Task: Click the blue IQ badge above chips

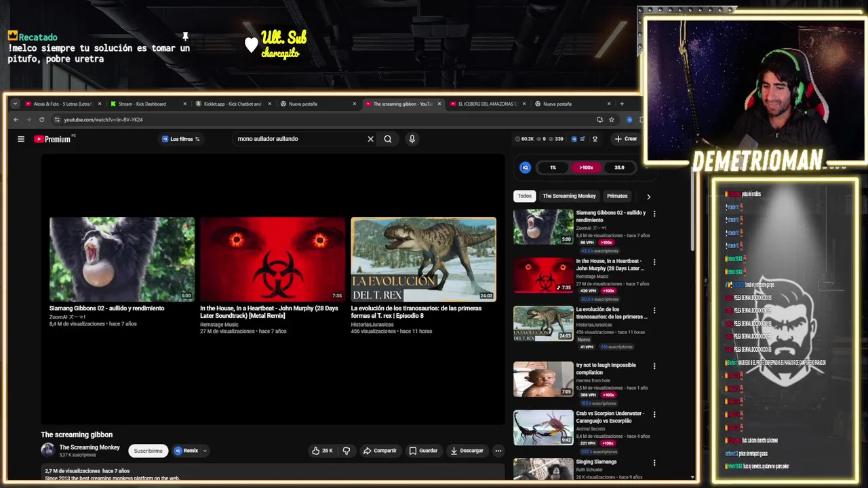Action: pyautogui.click(x=525, y=167)
